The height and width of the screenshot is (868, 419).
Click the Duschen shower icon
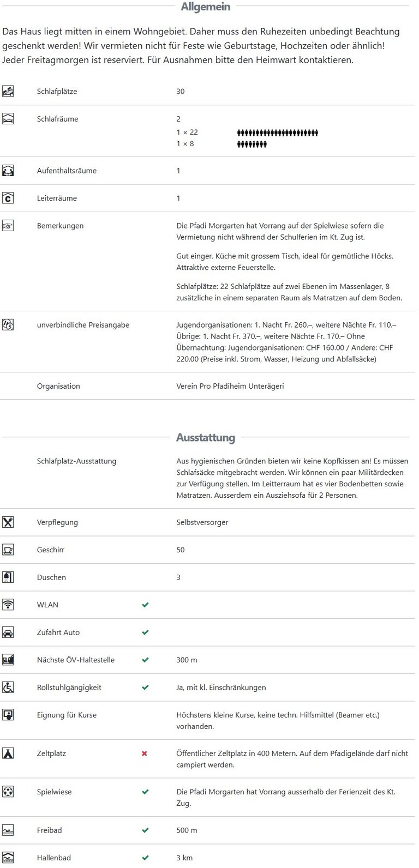point(8,577)
